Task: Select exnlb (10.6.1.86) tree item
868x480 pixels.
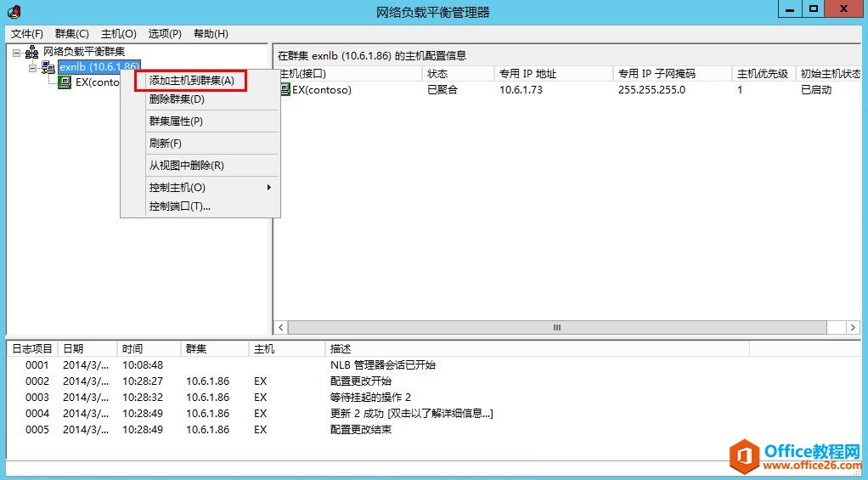Action: 99,68
